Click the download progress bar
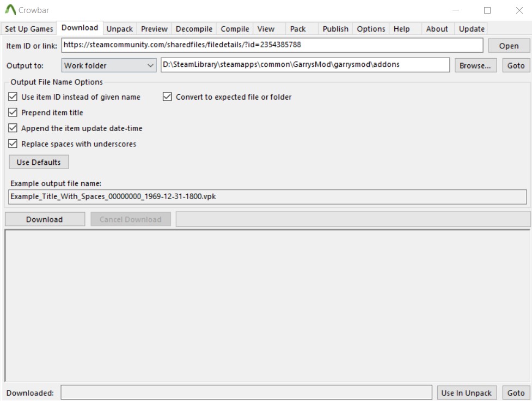 click(353, 219)
